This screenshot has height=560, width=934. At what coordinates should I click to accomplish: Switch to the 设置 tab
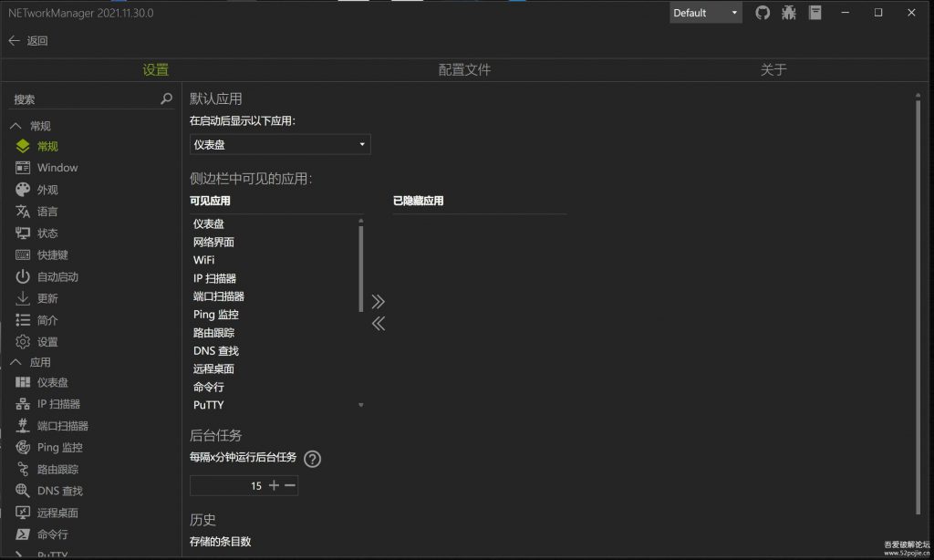pyautogui.click(x=155, y=69)
